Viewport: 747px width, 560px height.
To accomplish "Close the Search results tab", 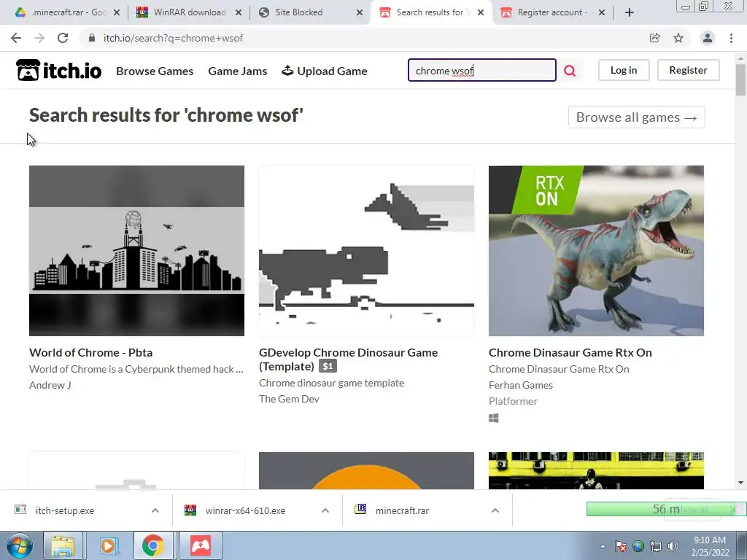I will [481, 12].
